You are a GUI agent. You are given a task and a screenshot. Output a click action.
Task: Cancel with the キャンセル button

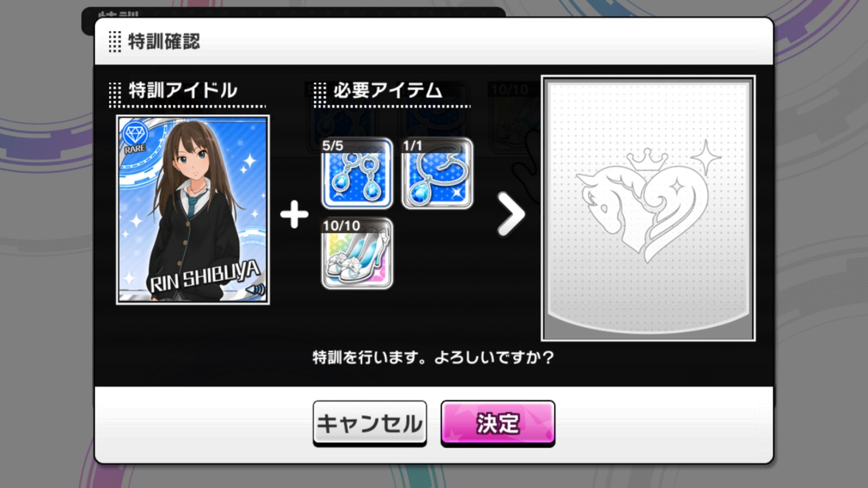coord(369,423)
